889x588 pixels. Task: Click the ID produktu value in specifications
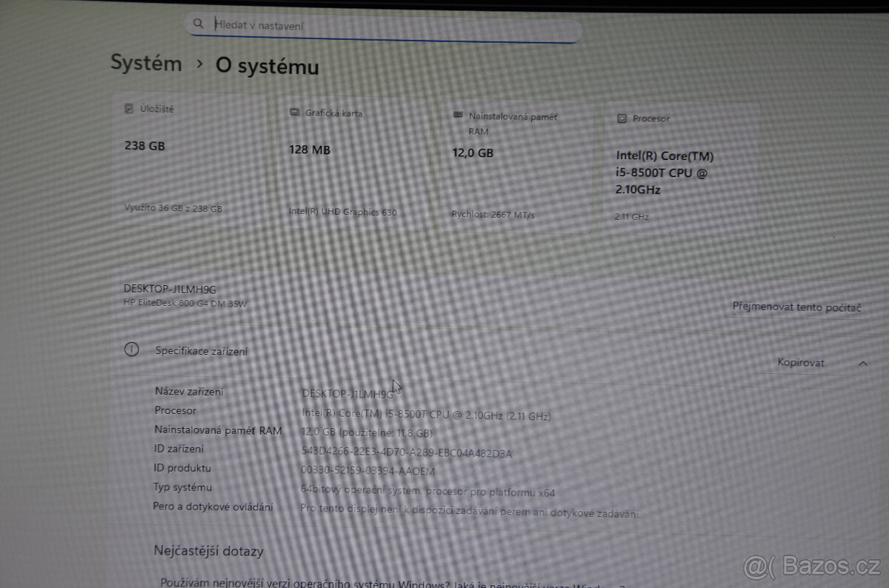[367, 470]
